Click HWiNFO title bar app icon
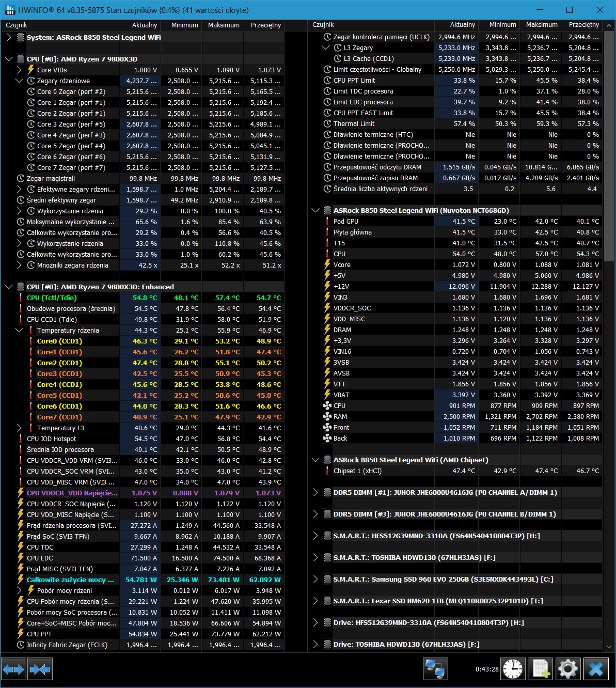Viewport: 616px width, 688px height. tap(9, 10)
